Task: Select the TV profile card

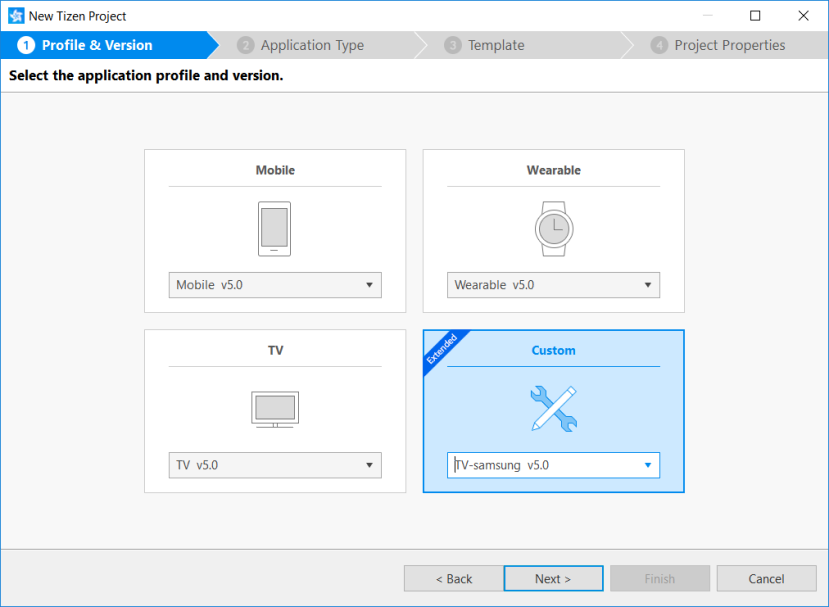Action: pos(274,350)
